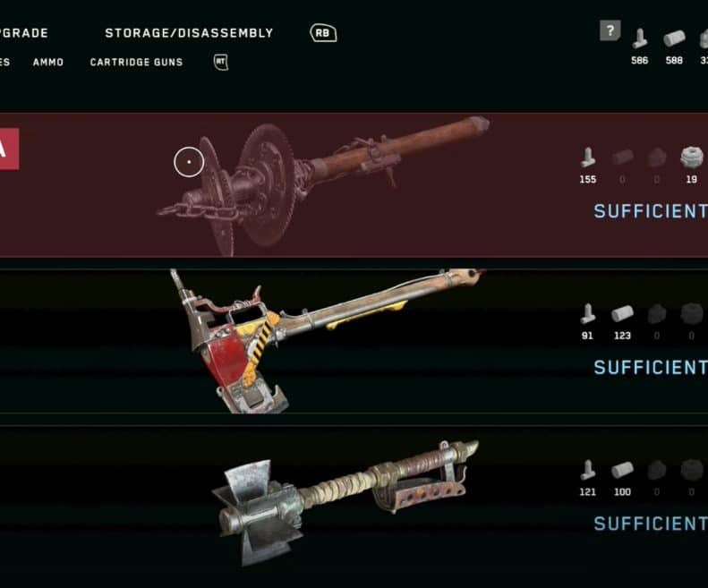Open the question mark help icon
The width and height of the screenshot is (708, 588).
610,30
